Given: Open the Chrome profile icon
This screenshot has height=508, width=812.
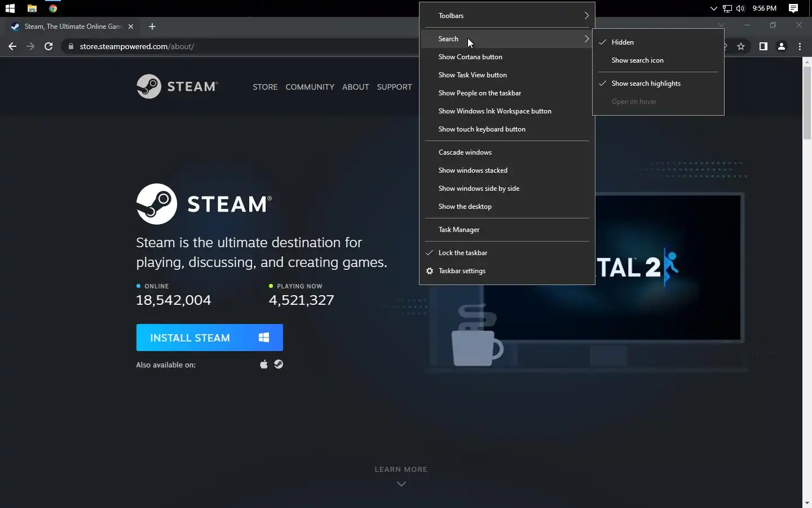Looking at the screenshot, I should pos(782,46).
